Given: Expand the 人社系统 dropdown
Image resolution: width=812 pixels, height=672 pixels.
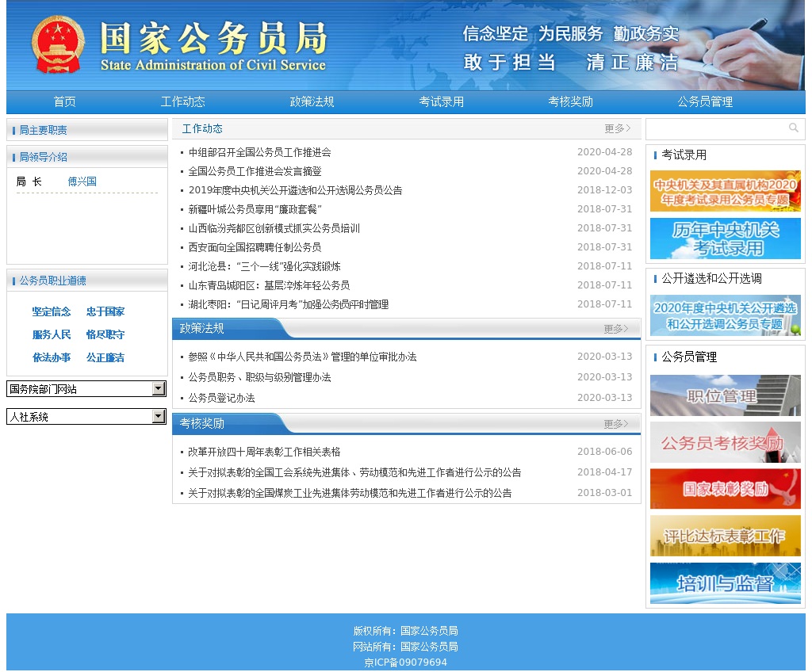Looking at the screenshot, I should [x=159, y=416].
